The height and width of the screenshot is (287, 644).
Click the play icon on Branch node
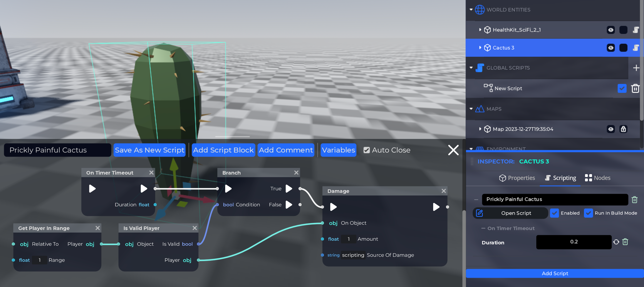229,188
